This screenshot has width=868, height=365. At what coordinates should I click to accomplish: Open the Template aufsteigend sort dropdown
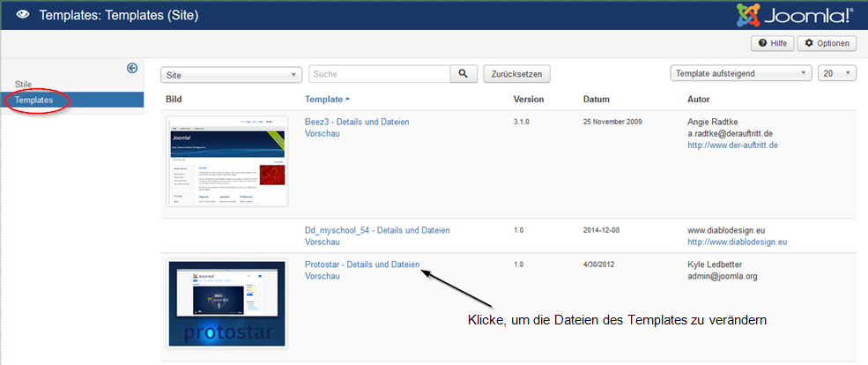[740, 74]
